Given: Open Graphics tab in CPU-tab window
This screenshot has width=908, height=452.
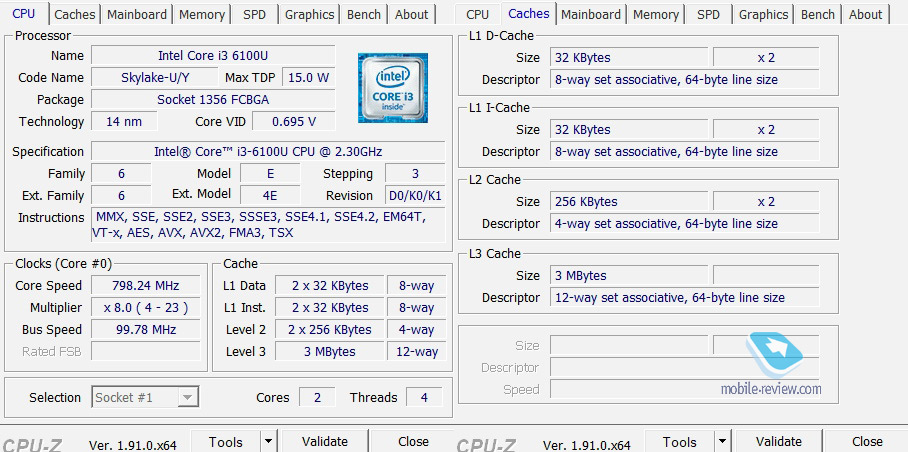Looking at the screenshot, I should pos(309,14).
